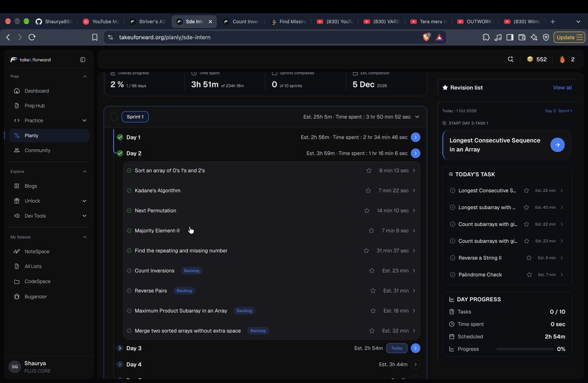Toggle completion of Majority Element-II
This screenshot has height=383, width=588.
tap(129, 231)
